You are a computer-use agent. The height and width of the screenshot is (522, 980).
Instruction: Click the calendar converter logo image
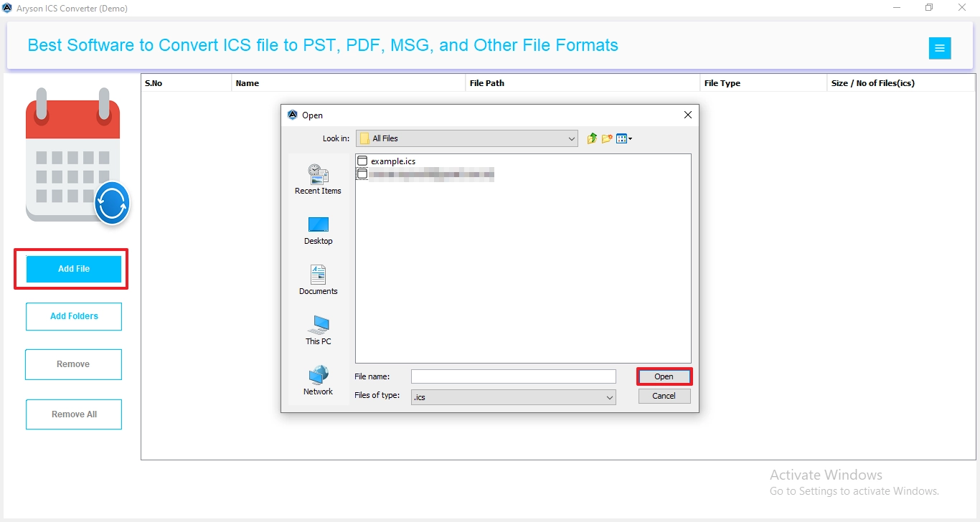click(77, 156)
